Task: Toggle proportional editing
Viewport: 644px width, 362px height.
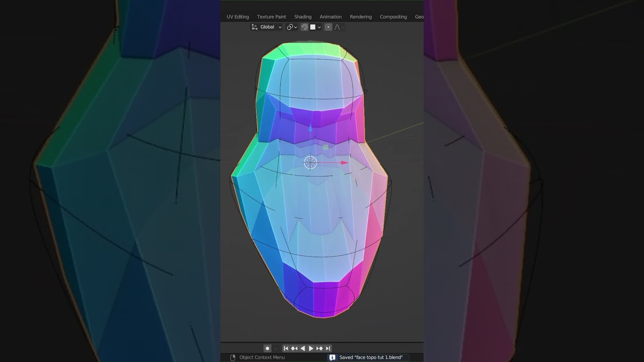Action: coord(328,27)
